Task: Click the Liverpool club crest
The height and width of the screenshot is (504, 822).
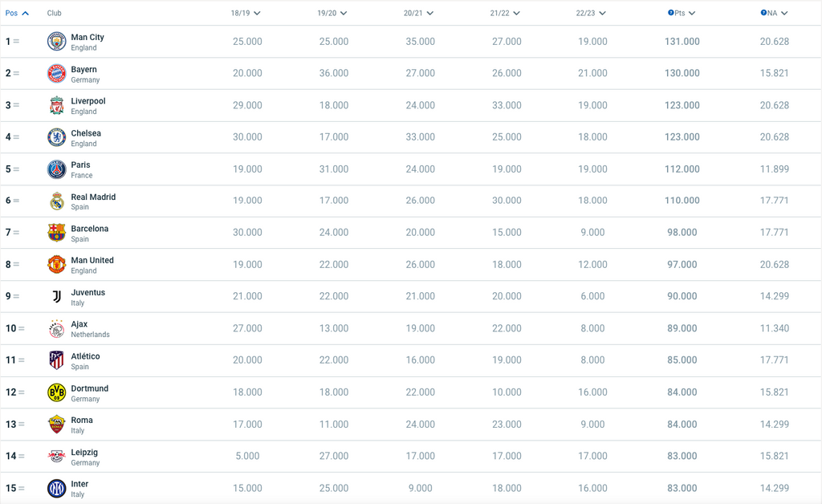Action: coord(56,105)
